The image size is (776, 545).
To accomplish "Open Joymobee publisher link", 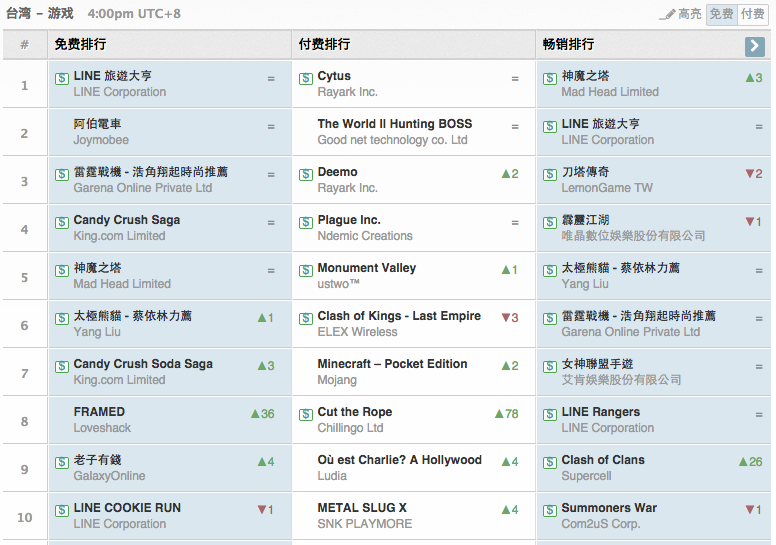I will point(101,140).
